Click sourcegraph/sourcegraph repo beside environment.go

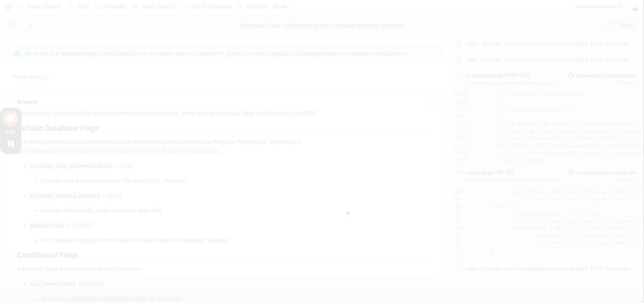[606, 76]
